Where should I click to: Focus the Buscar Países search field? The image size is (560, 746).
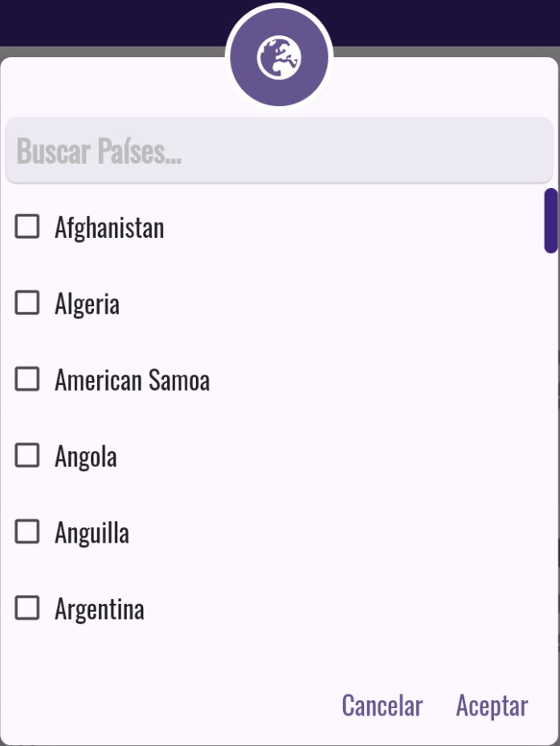[x=279, y=151]
